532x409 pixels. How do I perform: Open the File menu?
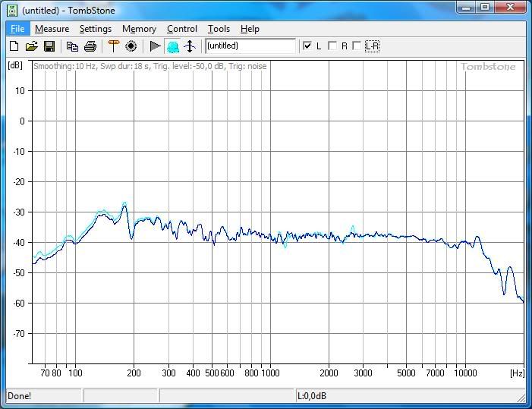pos(17,29)
